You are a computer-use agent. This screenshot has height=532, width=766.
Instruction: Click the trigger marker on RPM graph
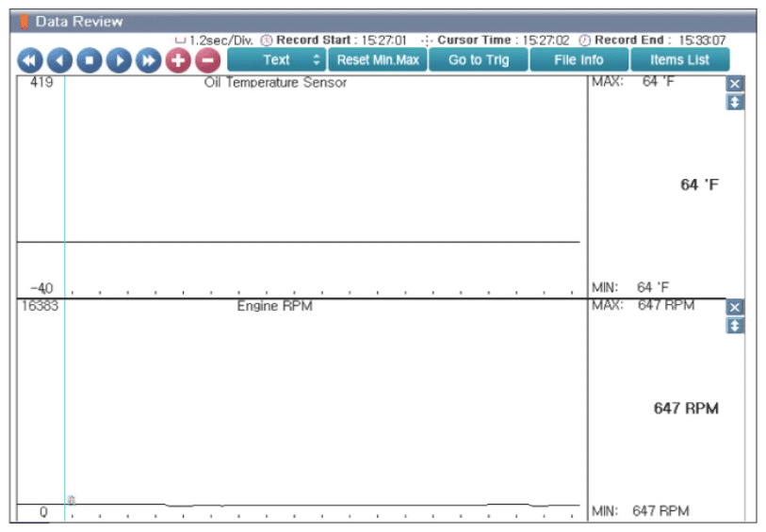pos(72,500)
